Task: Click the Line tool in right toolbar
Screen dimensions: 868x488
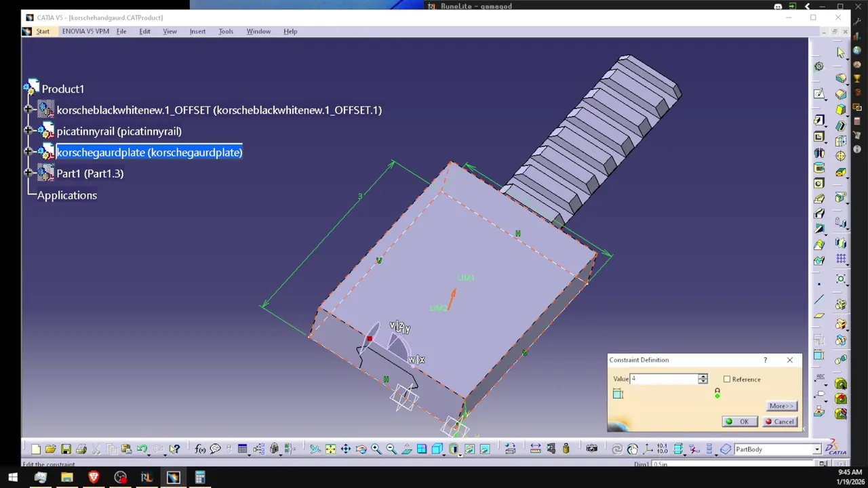Action: (819, 300)
